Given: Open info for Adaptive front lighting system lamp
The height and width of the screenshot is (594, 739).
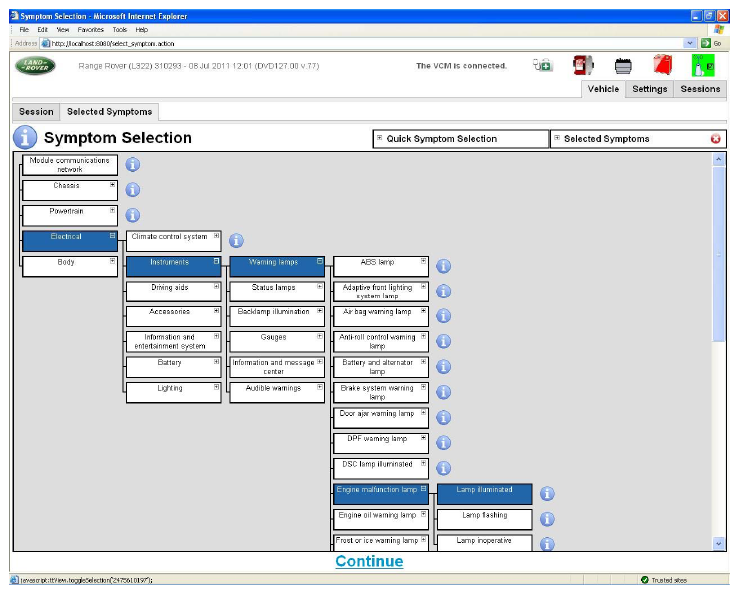Looking at the screenshot, I should coord(443,291).
